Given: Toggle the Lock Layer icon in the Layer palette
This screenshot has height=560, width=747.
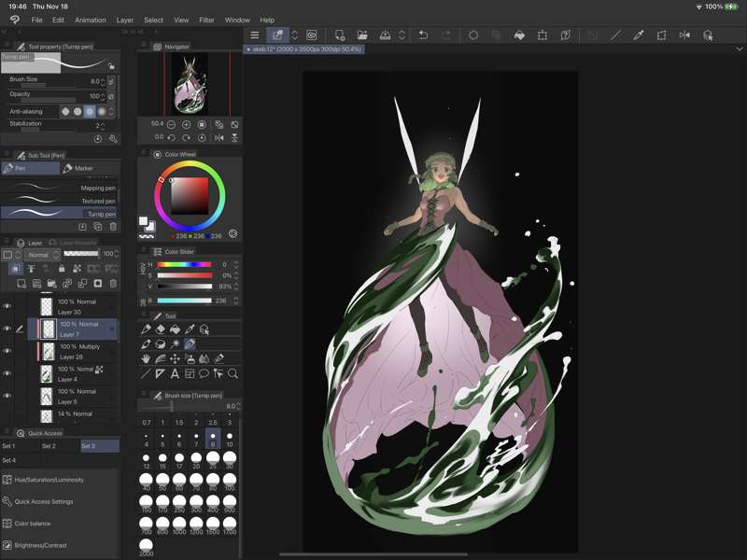Looking at the screenshot, I should tap(62, 269).
